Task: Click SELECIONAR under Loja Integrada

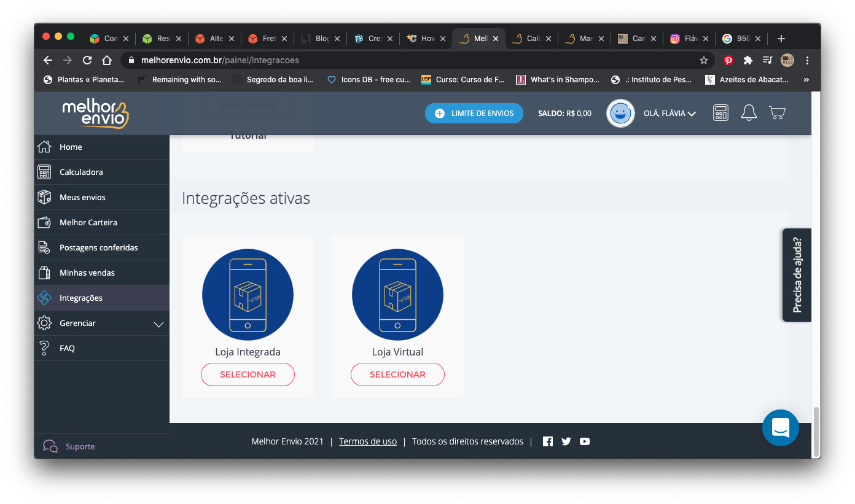Action: pos(248,374)
